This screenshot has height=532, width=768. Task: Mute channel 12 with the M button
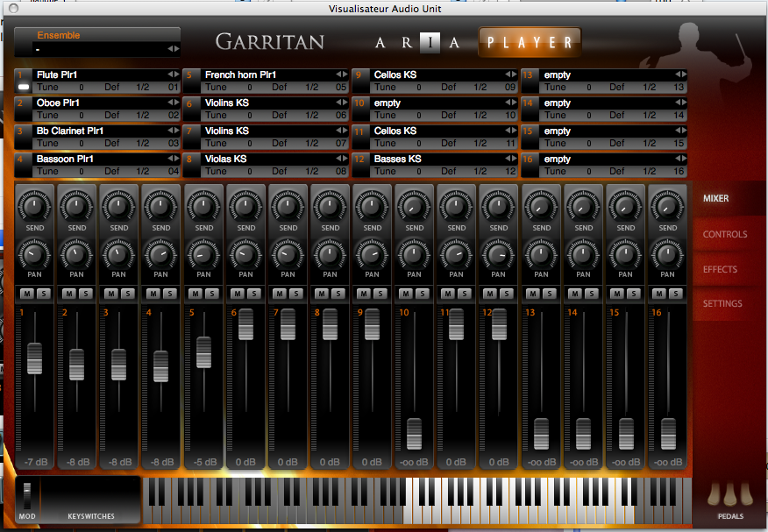tap(492, 294)
